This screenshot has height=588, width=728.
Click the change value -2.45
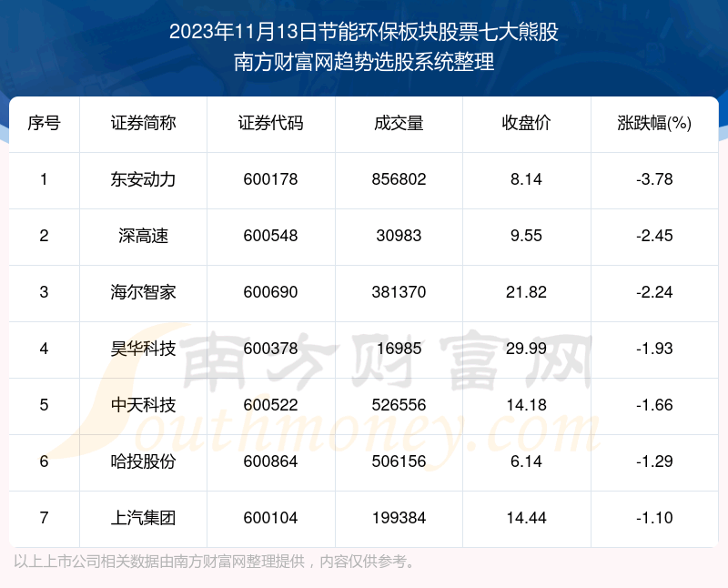[654, 236]
